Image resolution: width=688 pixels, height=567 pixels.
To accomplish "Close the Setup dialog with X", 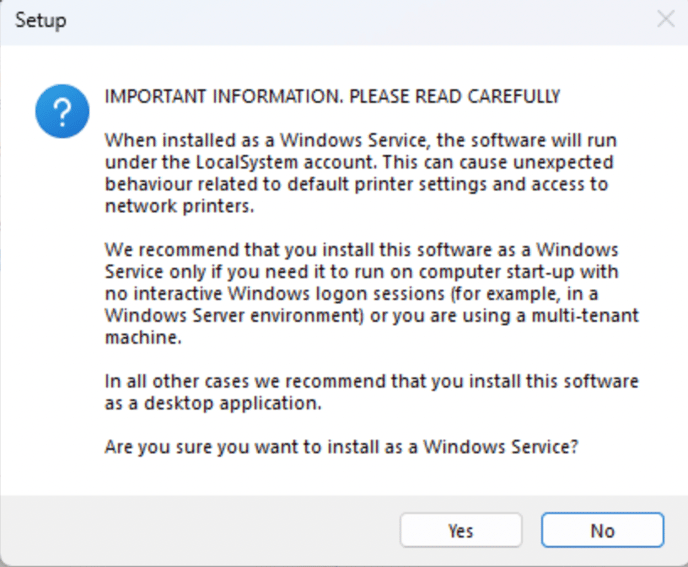I will tap(666, 19).
